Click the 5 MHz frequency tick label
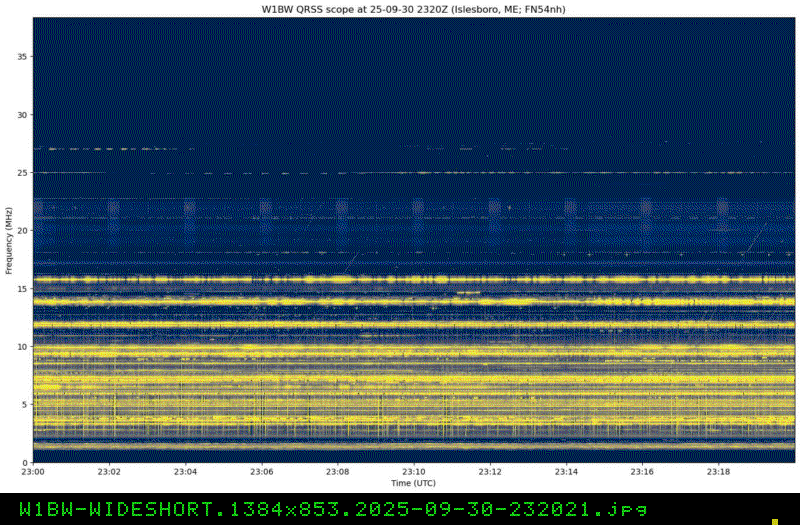This screenshot has height=525, width=800. tap(25, 404)
